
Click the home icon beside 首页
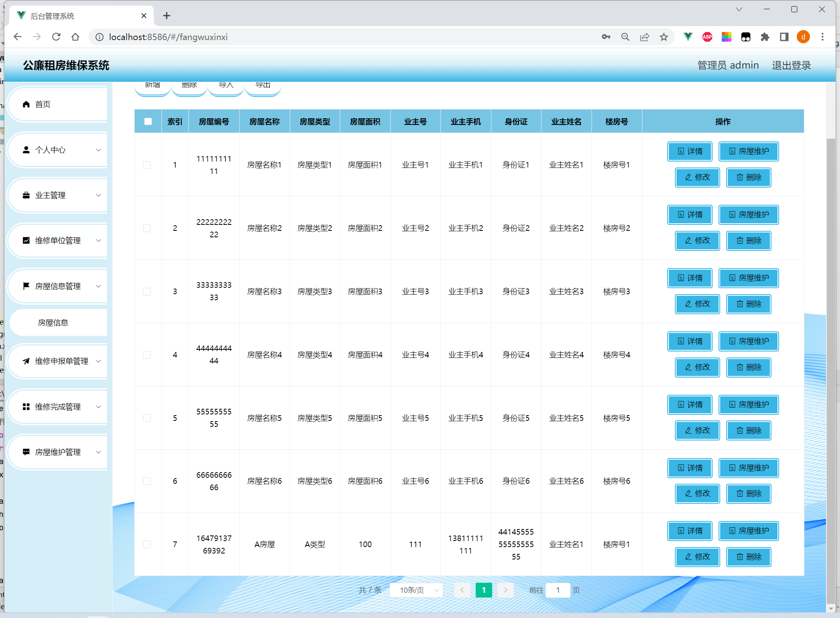pos(26,104)
